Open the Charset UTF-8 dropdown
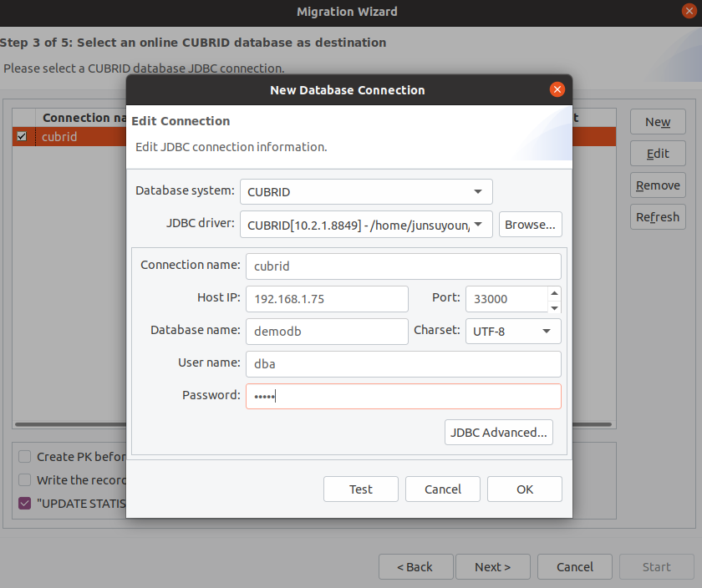This screenshot has height=588, width=702. click(512, 331)
